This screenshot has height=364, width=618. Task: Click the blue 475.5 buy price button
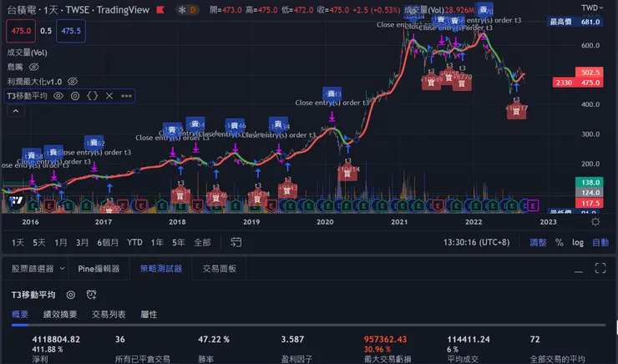pos(71,31)
